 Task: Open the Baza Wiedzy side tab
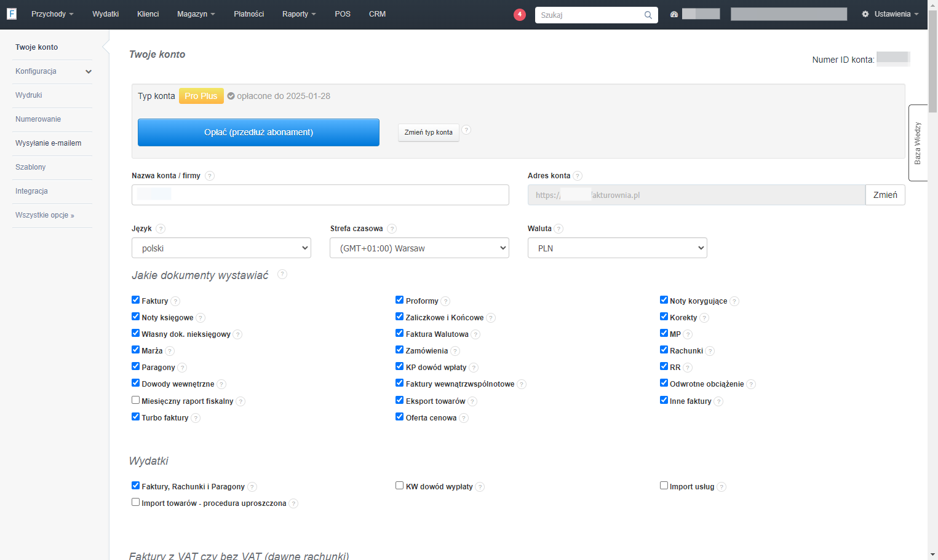[x=918, y=143]
